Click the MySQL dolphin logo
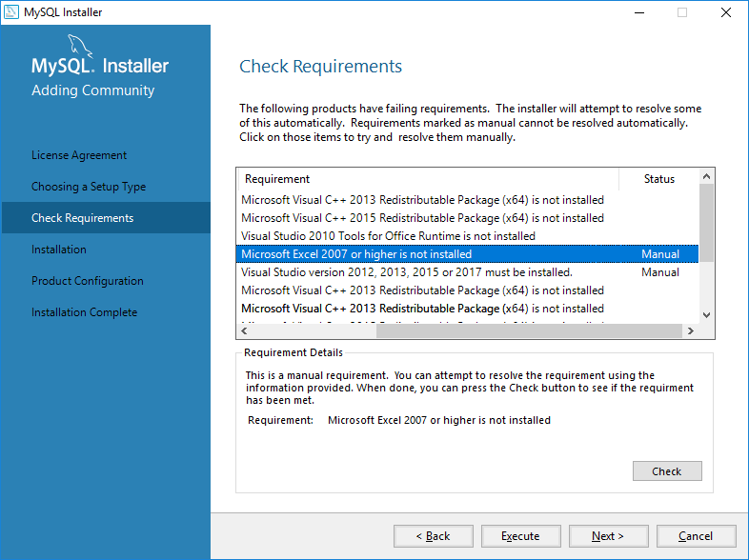The height and width of the screenshot is (560, 749). click(x=80, y=47)
